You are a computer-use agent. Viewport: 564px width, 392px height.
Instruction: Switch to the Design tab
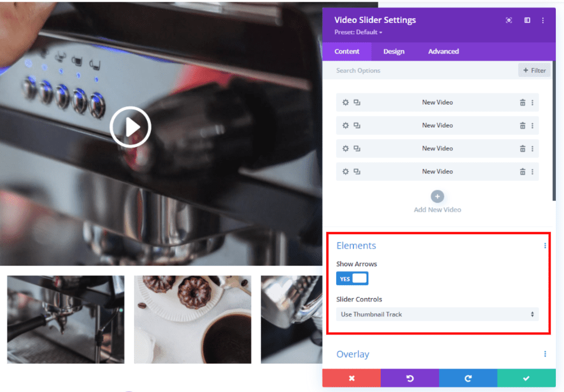point(394,51)
